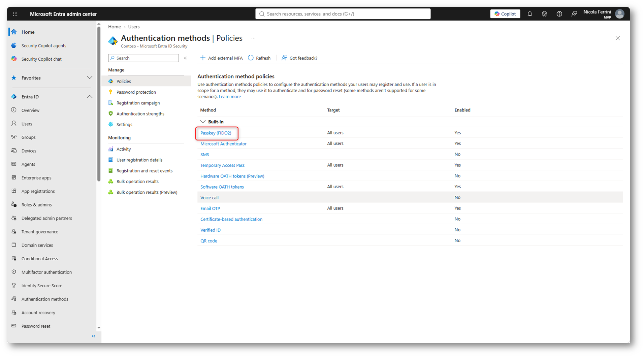
Task: Open Password reset in left nav
Action: pyautogui.click(x=36, y=326)
